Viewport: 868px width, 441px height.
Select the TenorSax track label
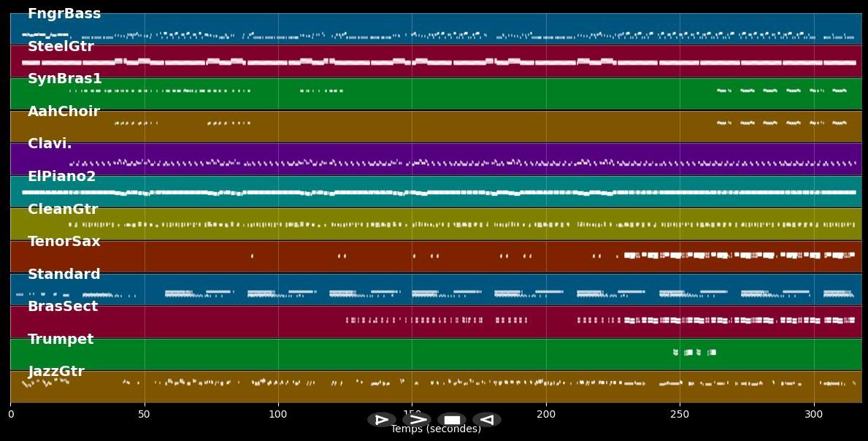click(x=64, y=242)
